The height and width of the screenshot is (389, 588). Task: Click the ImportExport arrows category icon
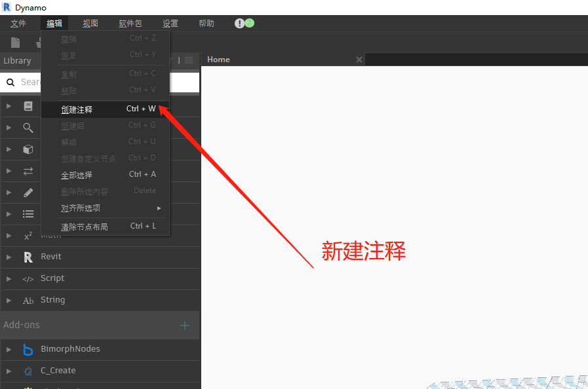[x=28, y=172]
